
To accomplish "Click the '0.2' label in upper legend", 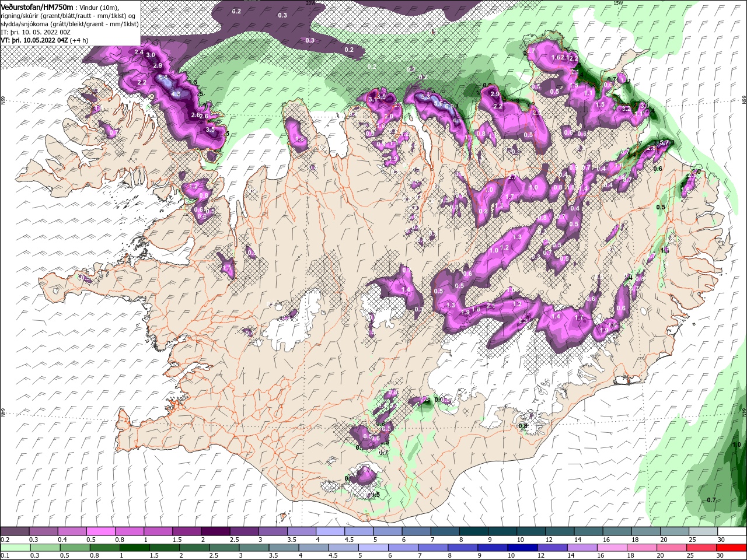I will click(x=5, y=540).
